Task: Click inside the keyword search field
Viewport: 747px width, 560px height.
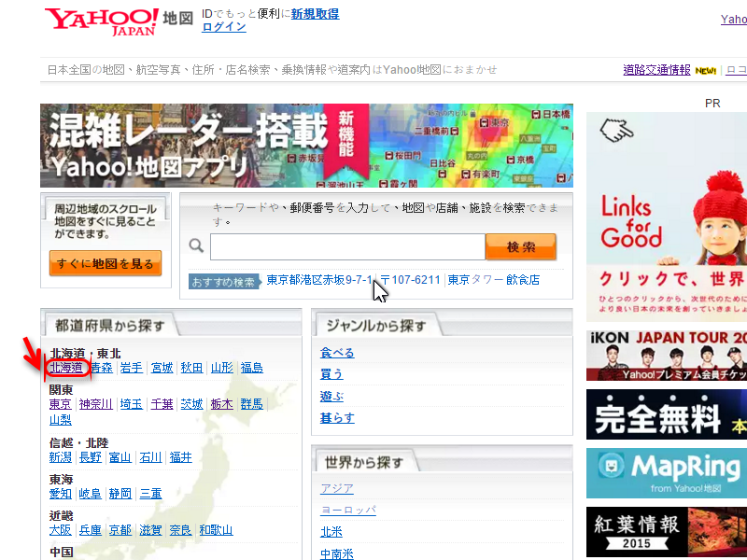Action: click(x=347, y=246)
